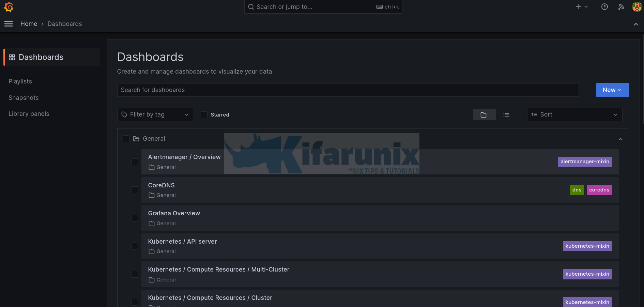
Task: Focus the top Search or jump to field
Action: (323, 7)
